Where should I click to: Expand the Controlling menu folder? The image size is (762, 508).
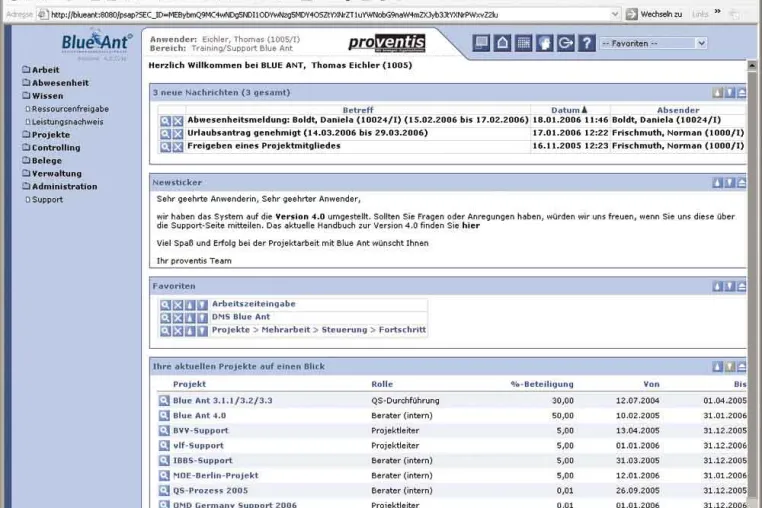[51, 148]
